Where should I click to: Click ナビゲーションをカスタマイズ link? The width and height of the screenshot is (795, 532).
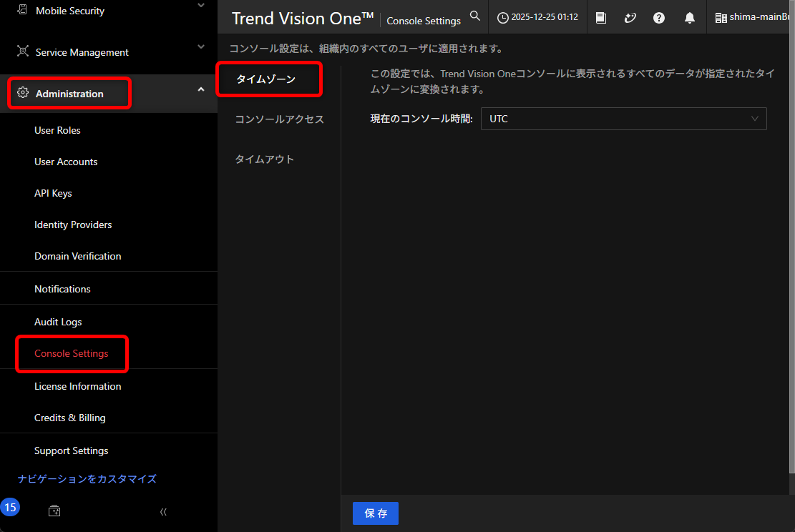coord(87,479)
